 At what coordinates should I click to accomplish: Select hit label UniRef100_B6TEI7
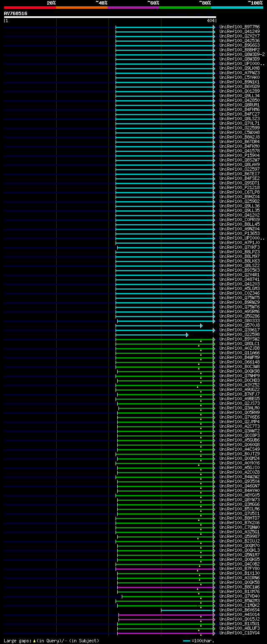[239, 174]
